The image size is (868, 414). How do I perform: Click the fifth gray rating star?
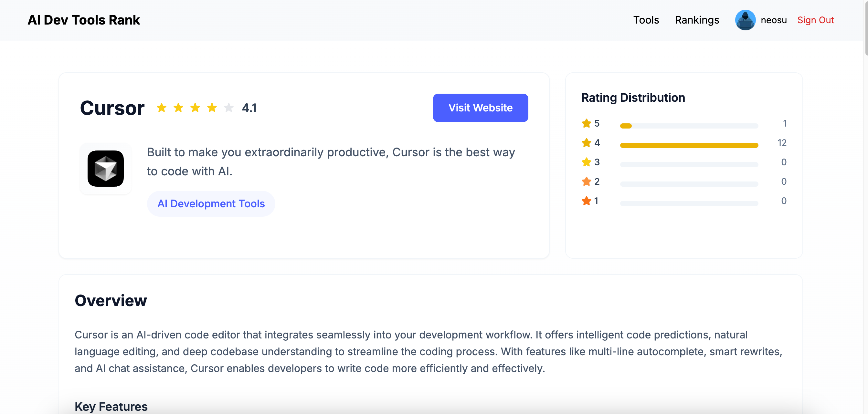(x=229, y=108)
